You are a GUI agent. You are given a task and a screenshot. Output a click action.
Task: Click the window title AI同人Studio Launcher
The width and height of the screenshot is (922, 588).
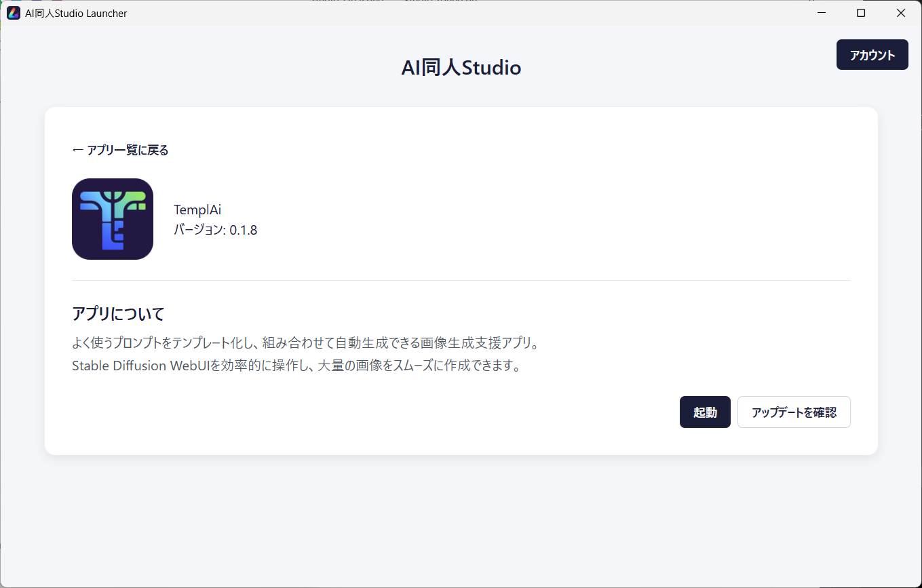(76, 14)
